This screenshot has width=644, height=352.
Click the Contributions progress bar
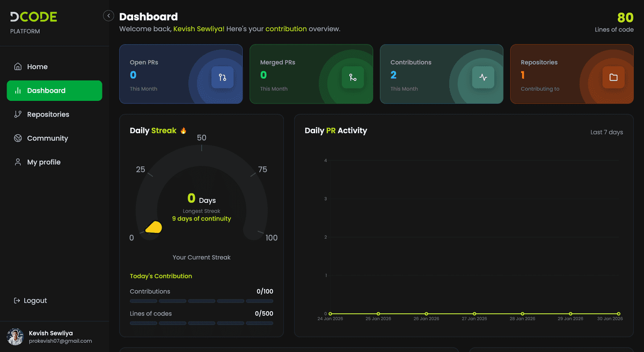pyautogui.click(x=201, y=301)
